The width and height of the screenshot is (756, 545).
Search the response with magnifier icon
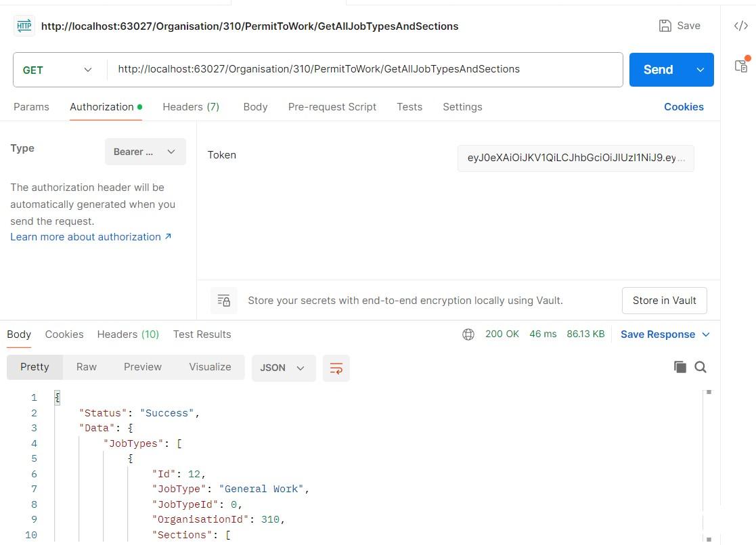(x=701, y=367)
